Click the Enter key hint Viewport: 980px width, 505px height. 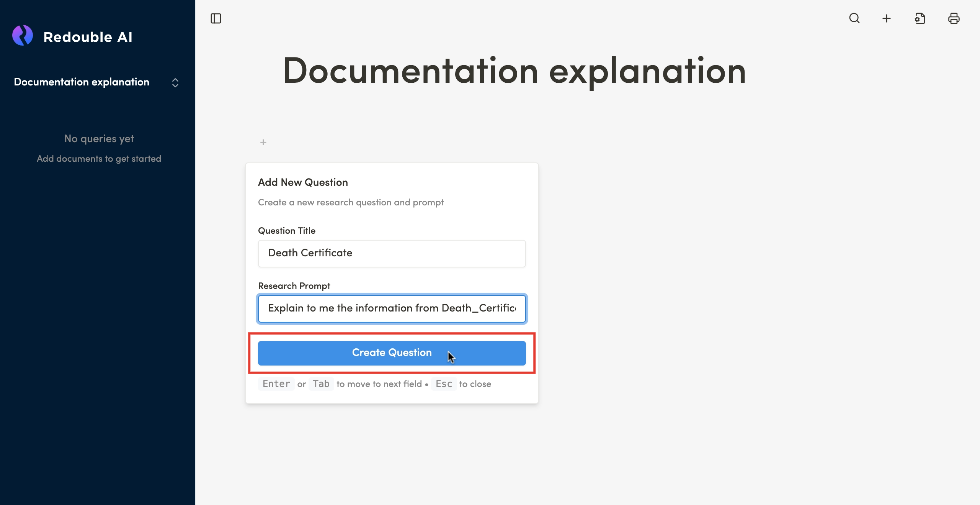click(276, 384)
